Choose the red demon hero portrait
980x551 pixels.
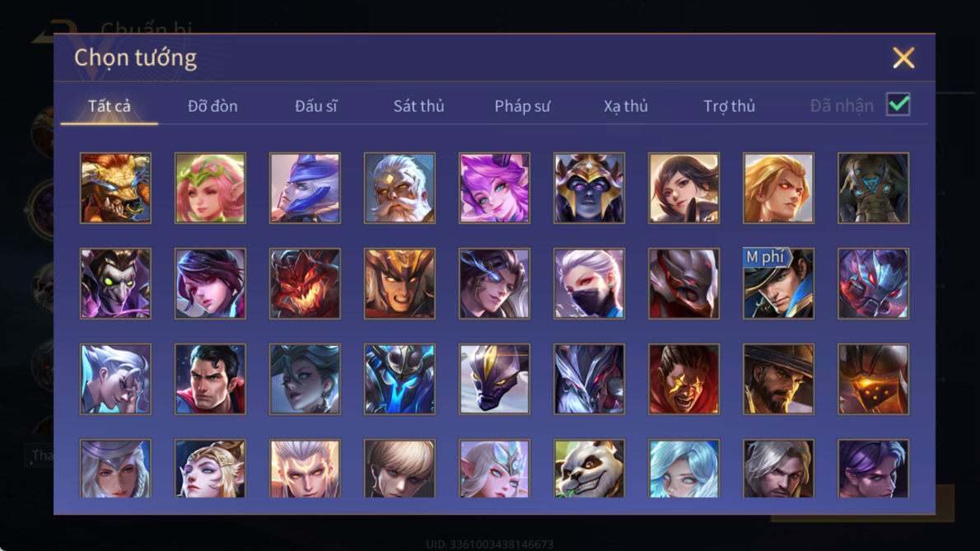tap(305, 283)
